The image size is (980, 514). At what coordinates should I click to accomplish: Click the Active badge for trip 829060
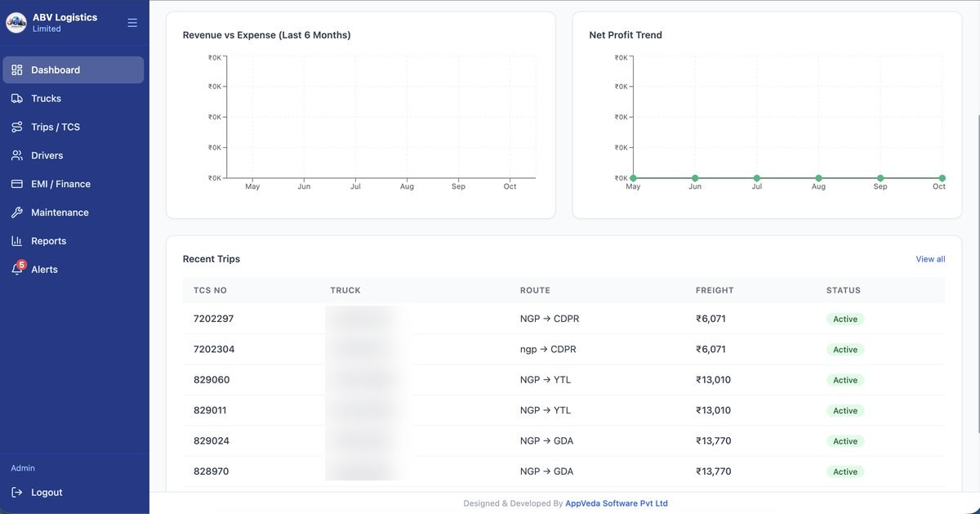[x=845, y=380]
